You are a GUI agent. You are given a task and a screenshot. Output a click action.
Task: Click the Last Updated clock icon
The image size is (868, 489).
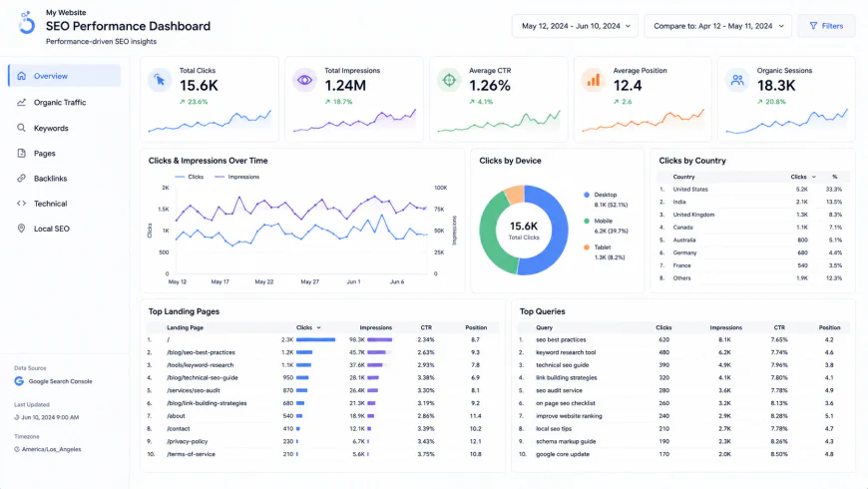pos(17,417)
